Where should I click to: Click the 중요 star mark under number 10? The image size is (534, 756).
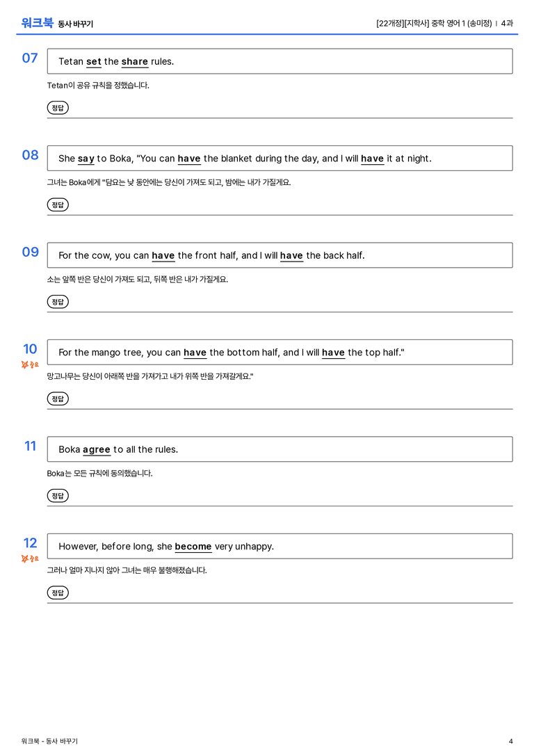coord(30,364)
